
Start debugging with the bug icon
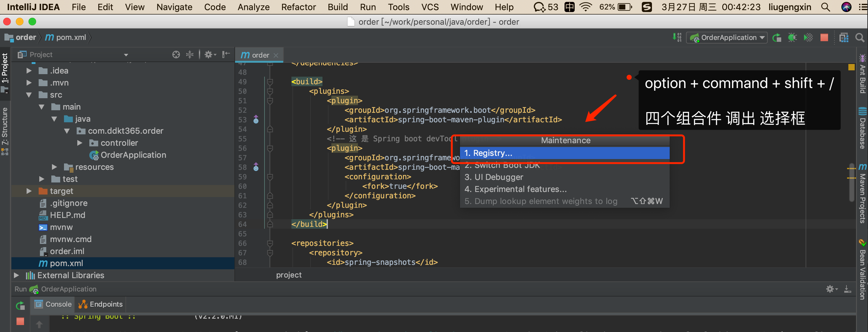point(792,37)
